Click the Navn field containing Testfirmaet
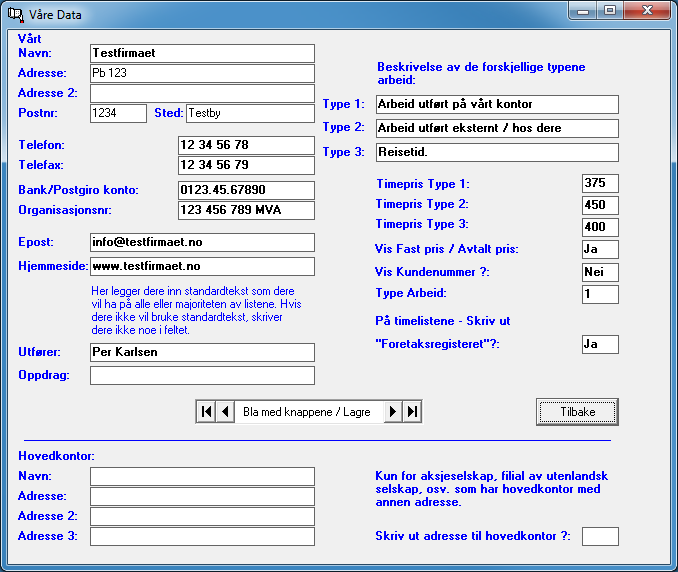This screenshot has width=678, height=572. tap(202, 53)
